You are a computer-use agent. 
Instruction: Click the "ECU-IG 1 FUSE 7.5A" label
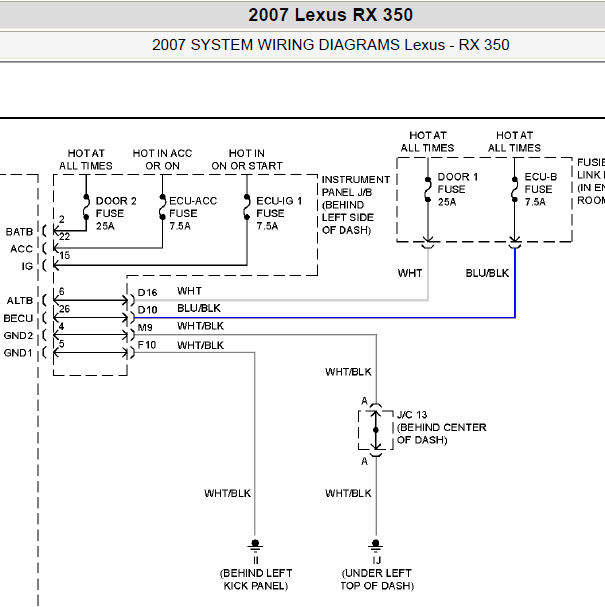click(x=279, y=213)
